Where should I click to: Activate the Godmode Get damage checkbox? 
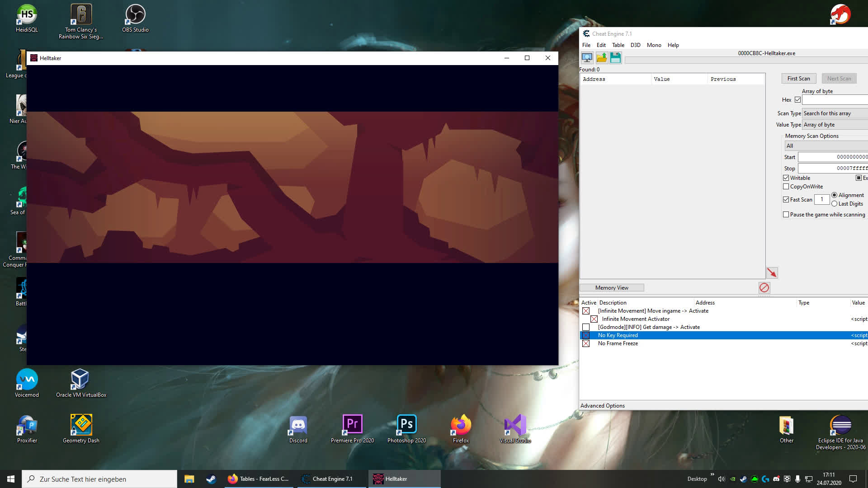point(586,327)
